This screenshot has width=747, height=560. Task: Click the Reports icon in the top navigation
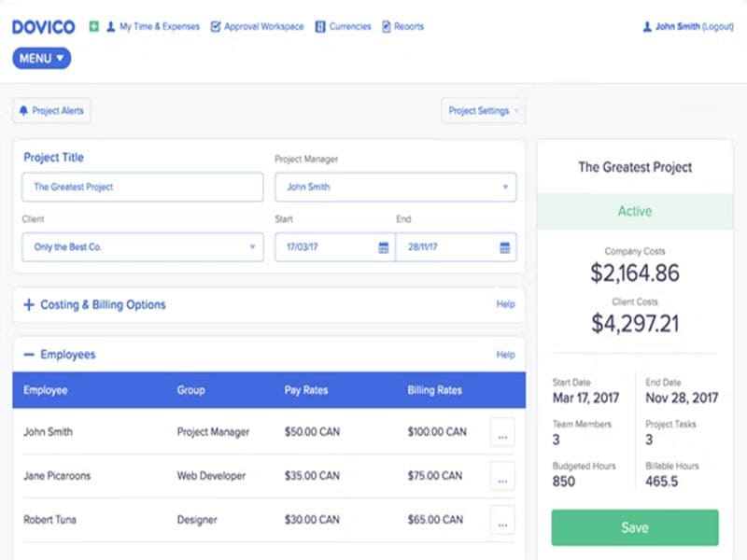tap(388, 26)
